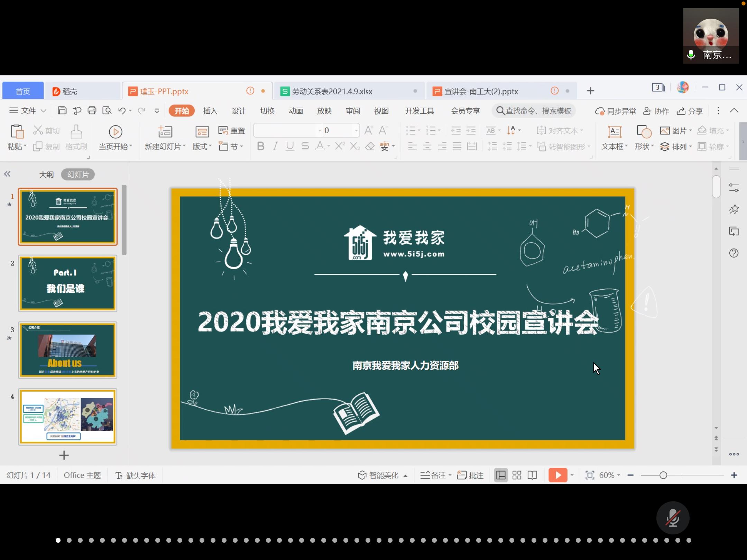This screenshot has width=747, height=560.
Task: Apply bold formatting
Action: [x=261, y=146]
